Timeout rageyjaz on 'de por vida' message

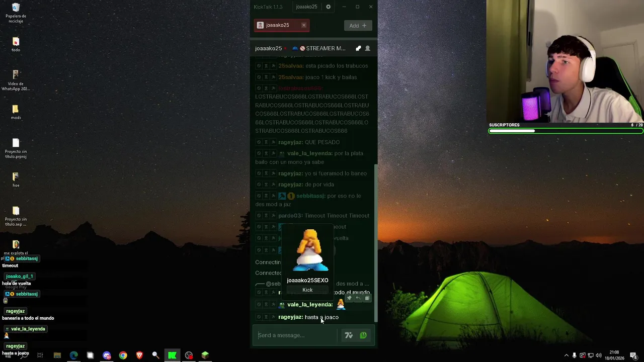click(x=266, y=185)
